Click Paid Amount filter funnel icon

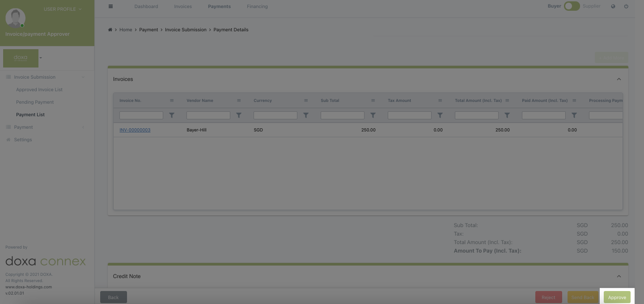tap(574, 115)
